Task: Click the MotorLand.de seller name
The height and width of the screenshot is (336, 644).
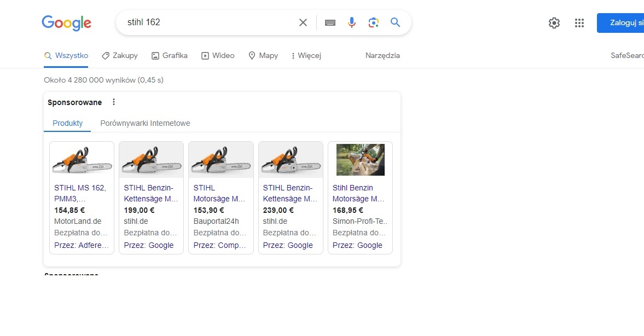Action: point(78,221)
